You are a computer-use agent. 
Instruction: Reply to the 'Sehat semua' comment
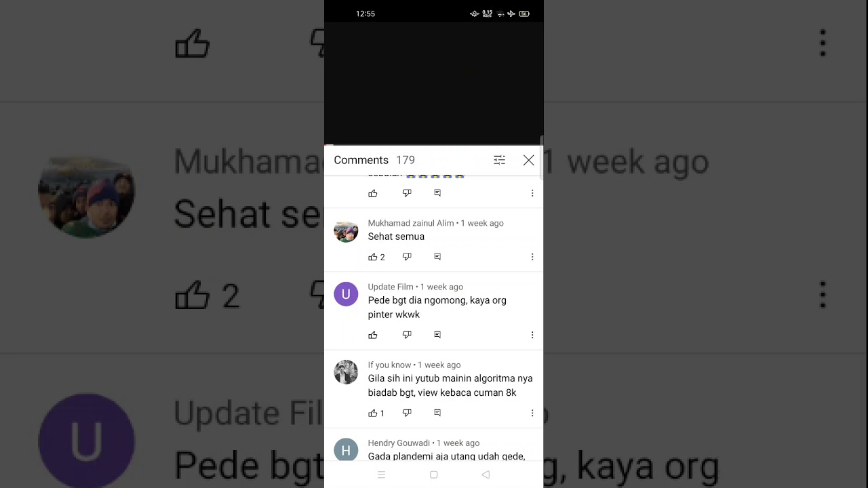437,257
